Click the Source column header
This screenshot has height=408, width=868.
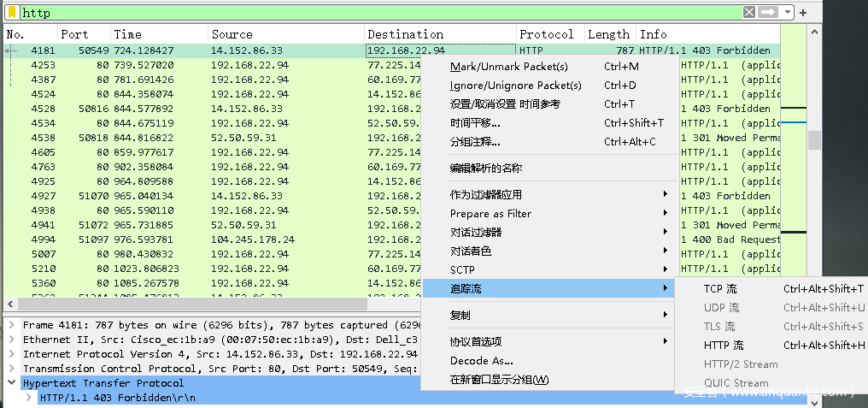pyautogui.click(x=232, y=34)
